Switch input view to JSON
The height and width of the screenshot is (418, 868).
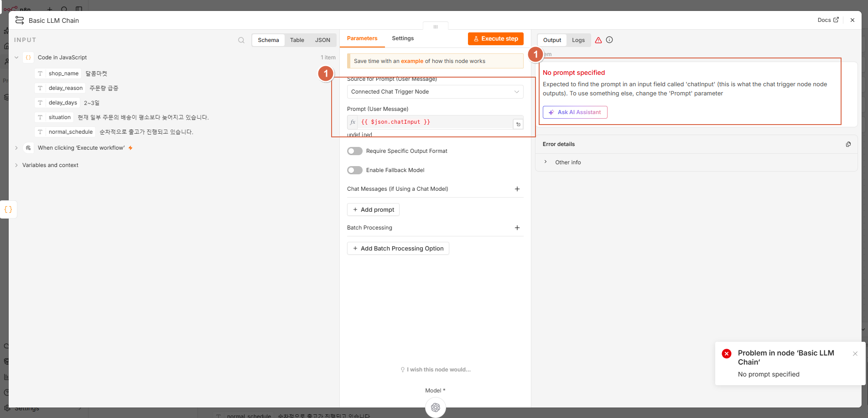322,40
